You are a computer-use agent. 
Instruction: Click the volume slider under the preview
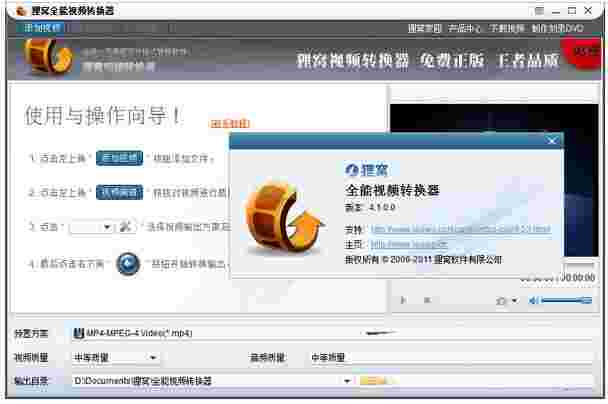[567, 300]
